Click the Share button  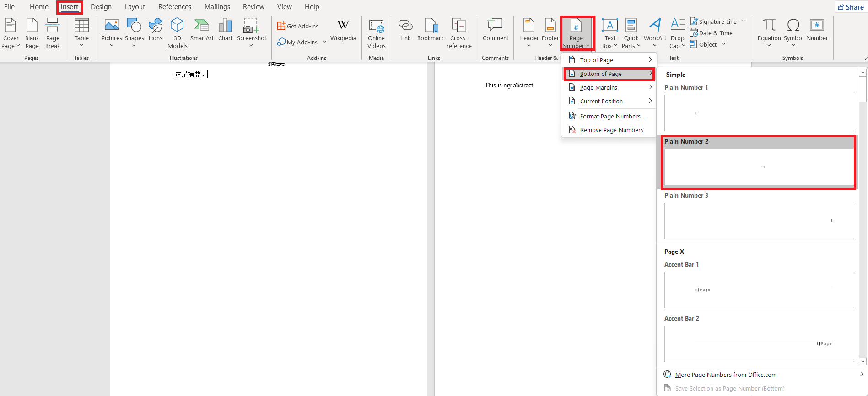point(851,7)
